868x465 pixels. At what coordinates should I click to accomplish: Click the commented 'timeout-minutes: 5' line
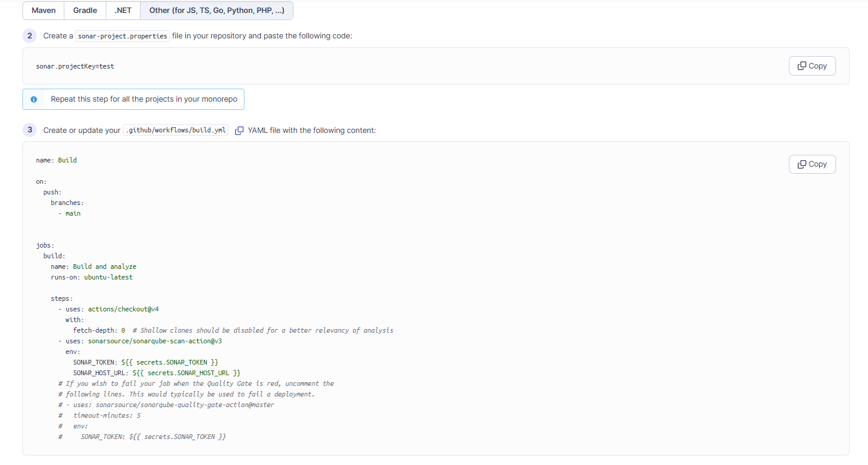click(99, 415)
